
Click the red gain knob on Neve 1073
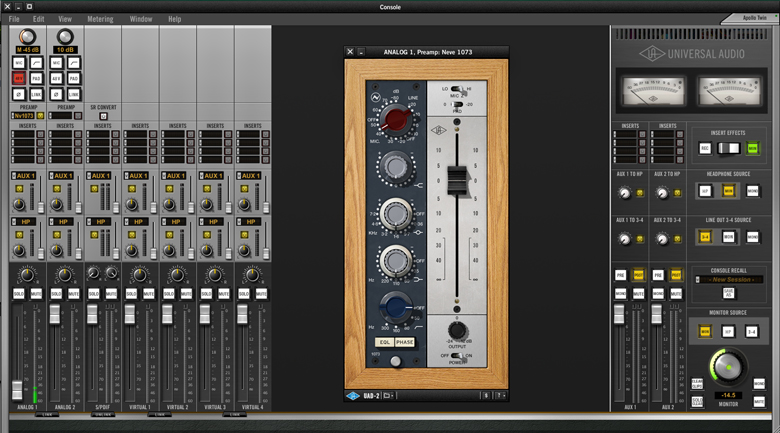coord(396,119)
